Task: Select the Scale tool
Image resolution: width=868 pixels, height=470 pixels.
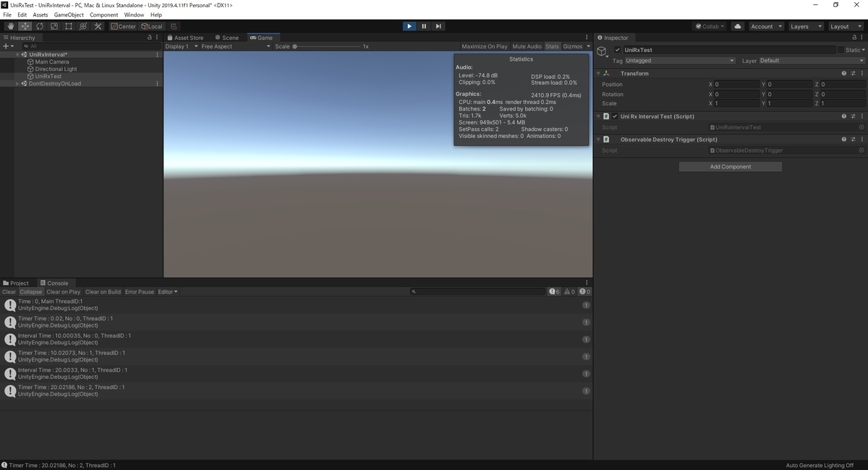Action: tap(54, 26)
